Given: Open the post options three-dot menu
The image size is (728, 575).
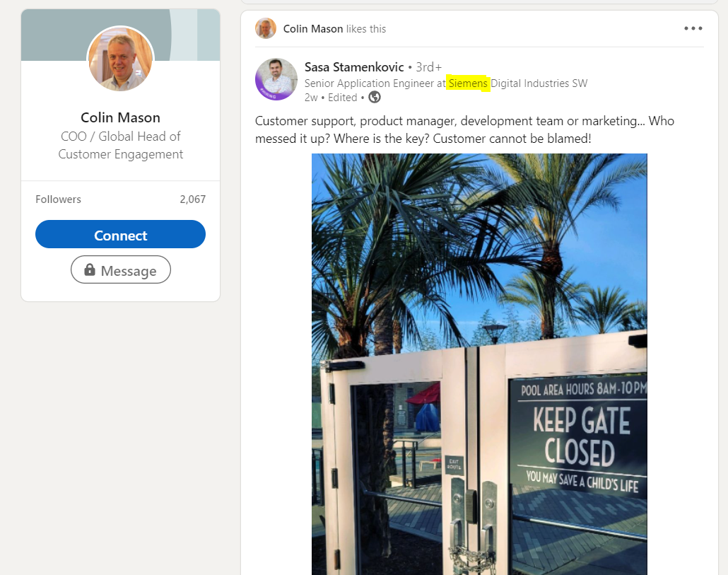Looking at the screenshot, I should pyautogui.click(x=693, y=28).
